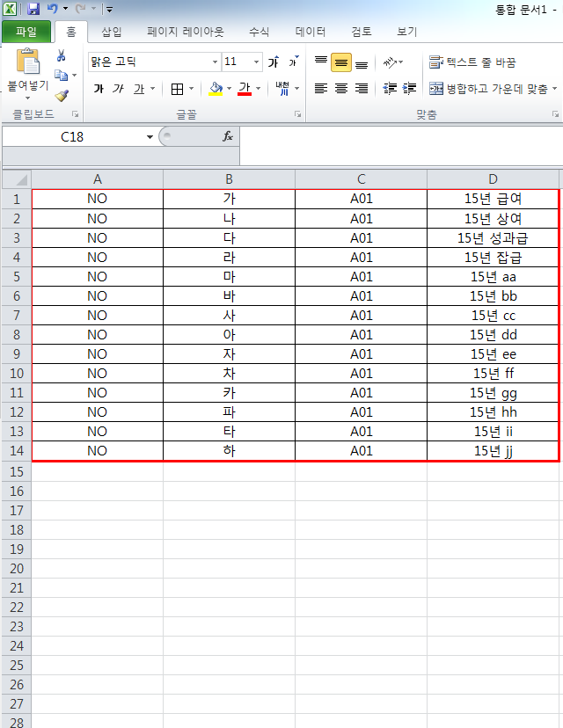Click 병합하고 가운데 맞춤 merge button
Image resolution: width=563 pixels, height=728 pixels.
click(489, 88)
